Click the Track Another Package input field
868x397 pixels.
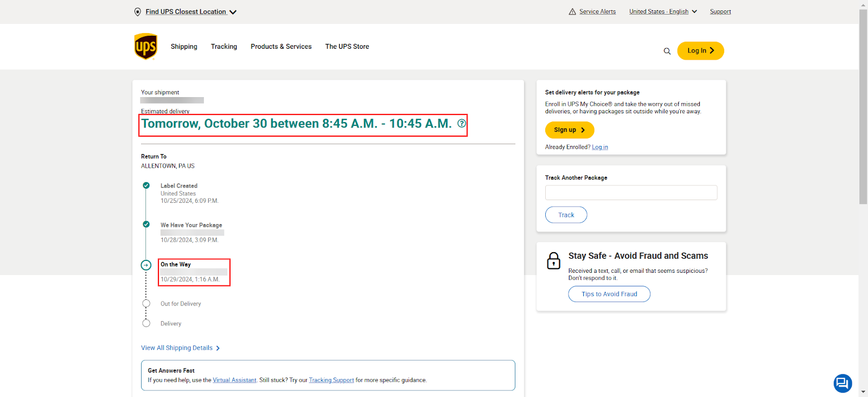[x=630, y=193]
